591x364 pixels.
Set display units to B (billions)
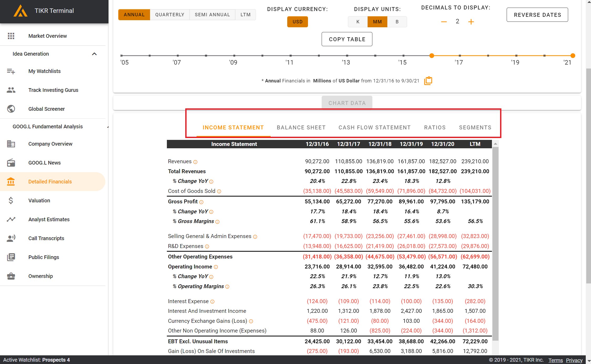point(397,22)
